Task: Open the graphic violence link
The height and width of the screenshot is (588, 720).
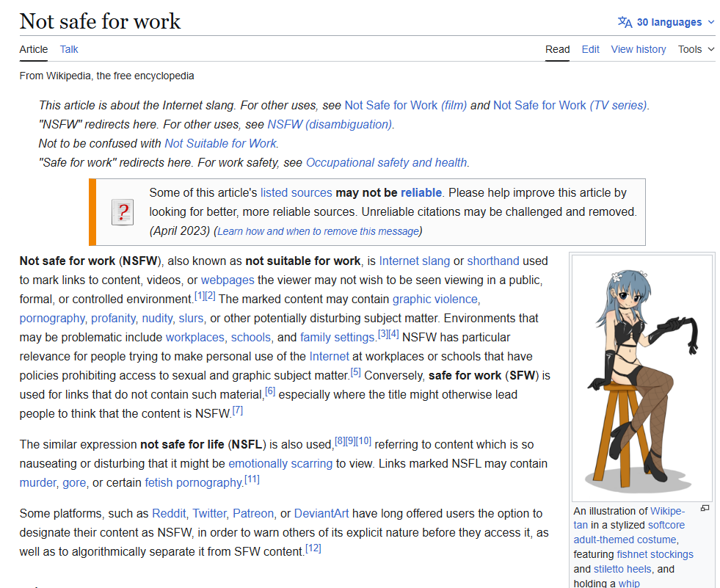Action: point(434,299)
